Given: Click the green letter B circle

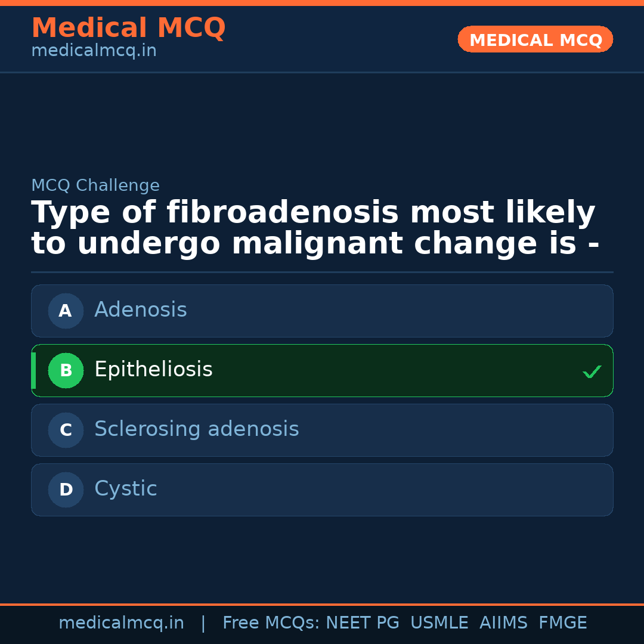Looking at the screenshot, I should tap(66, 370).
